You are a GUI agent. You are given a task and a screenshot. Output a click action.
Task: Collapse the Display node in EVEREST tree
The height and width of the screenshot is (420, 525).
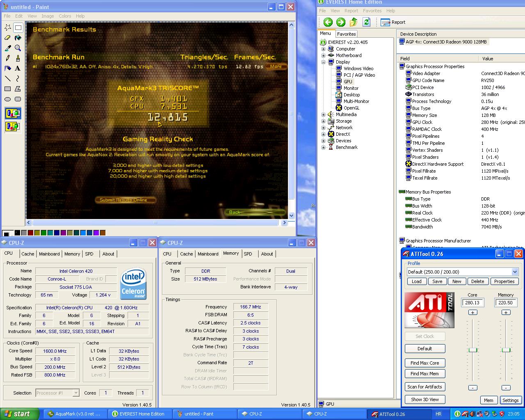(324, 62)
